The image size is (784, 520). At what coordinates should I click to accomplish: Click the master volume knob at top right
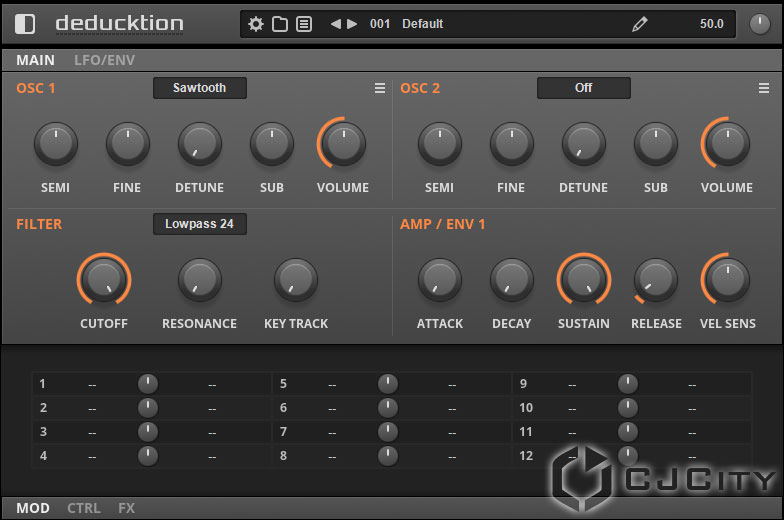pyautogui.click(x=760, y=24)
